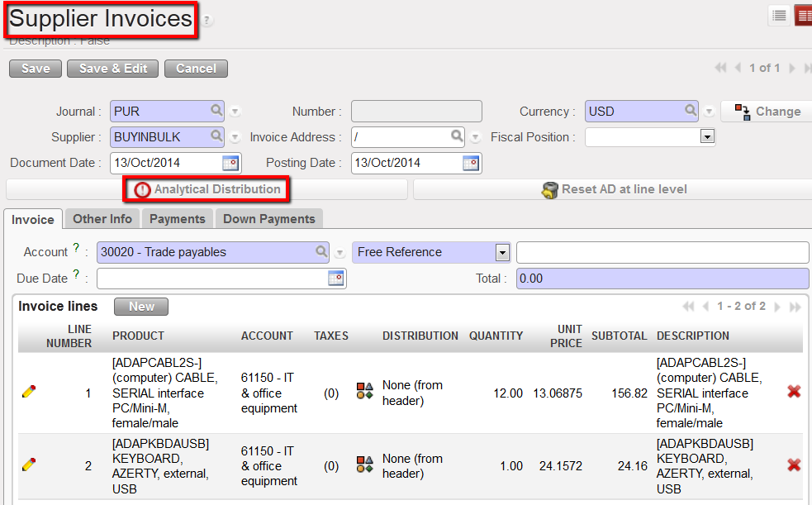
Task: Click search icon in Supplier field
Action: click(216, 136)
